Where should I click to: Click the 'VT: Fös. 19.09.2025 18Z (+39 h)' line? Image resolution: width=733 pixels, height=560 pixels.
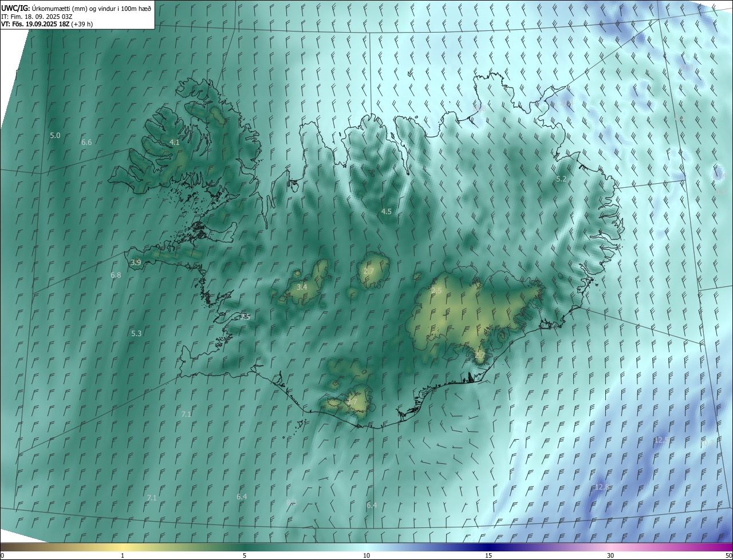(x=47, y=24)
